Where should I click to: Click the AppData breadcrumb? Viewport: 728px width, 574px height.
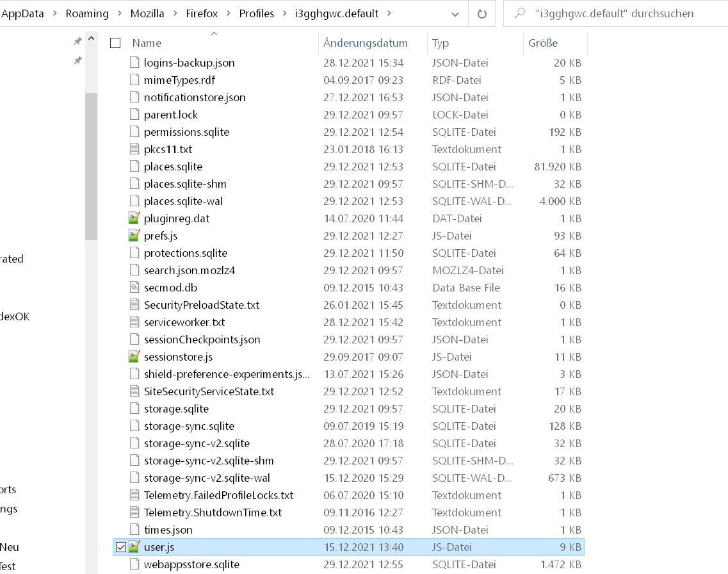[22, 13]
